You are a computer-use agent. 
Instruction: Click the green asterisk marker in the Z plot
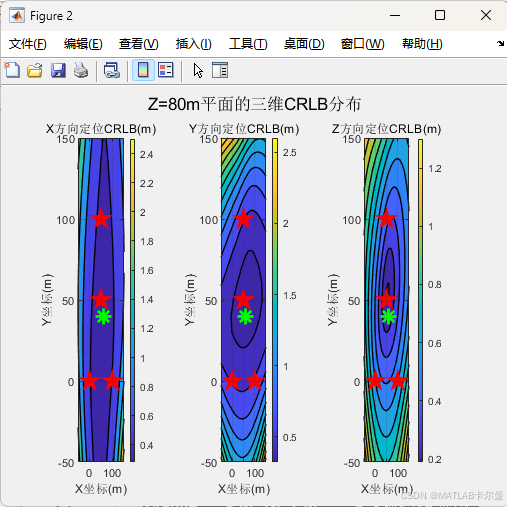click(388, 317)
